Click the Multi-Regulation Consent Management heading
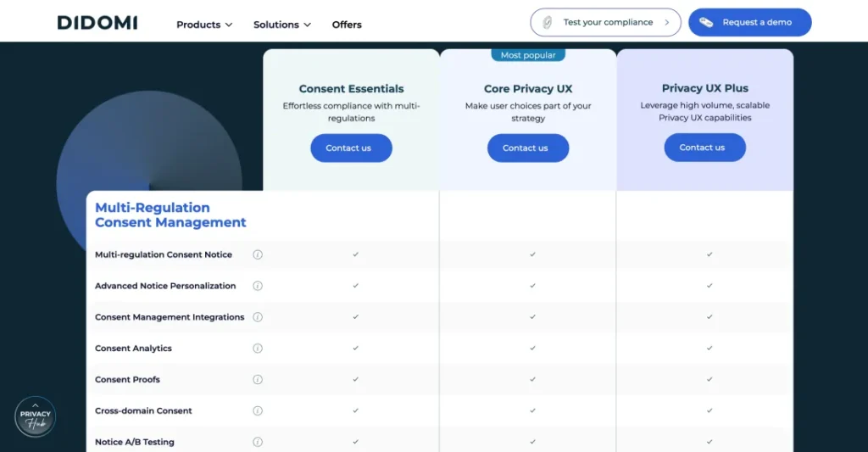Screen dimensions: 868x452 click(x=170, y=215)
